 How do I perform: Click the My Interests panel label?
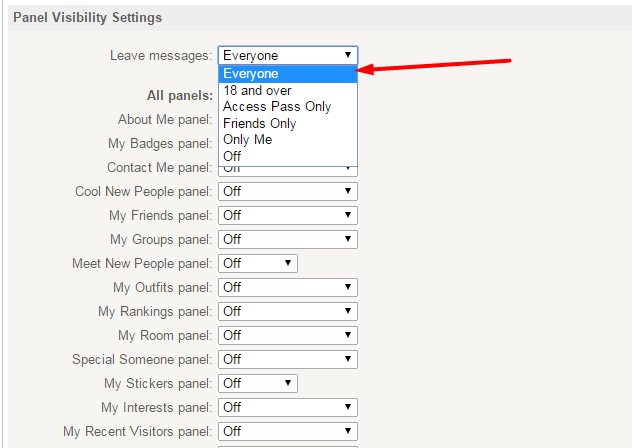coord(156,408)
